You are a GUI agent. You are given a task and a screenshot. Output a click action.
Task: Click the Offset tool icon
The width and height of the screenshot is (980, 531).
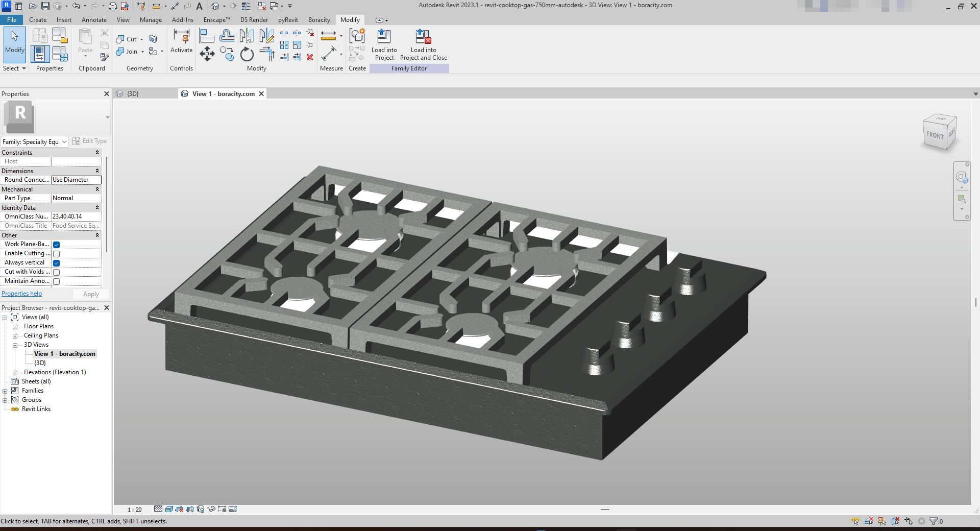[x=227, y=36]
